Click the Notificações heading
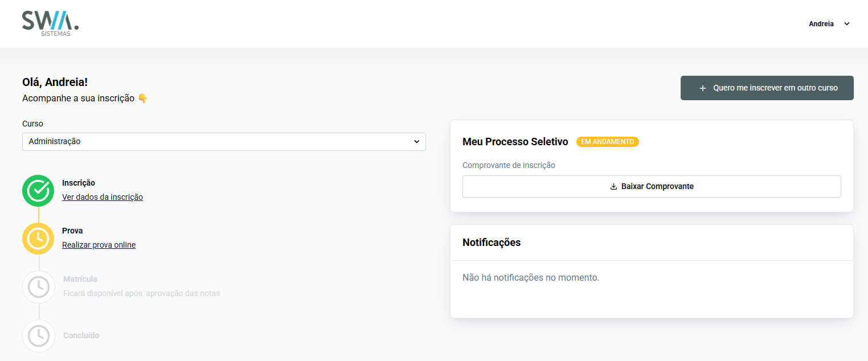This screenshot has height=361, width=868. 492,243
